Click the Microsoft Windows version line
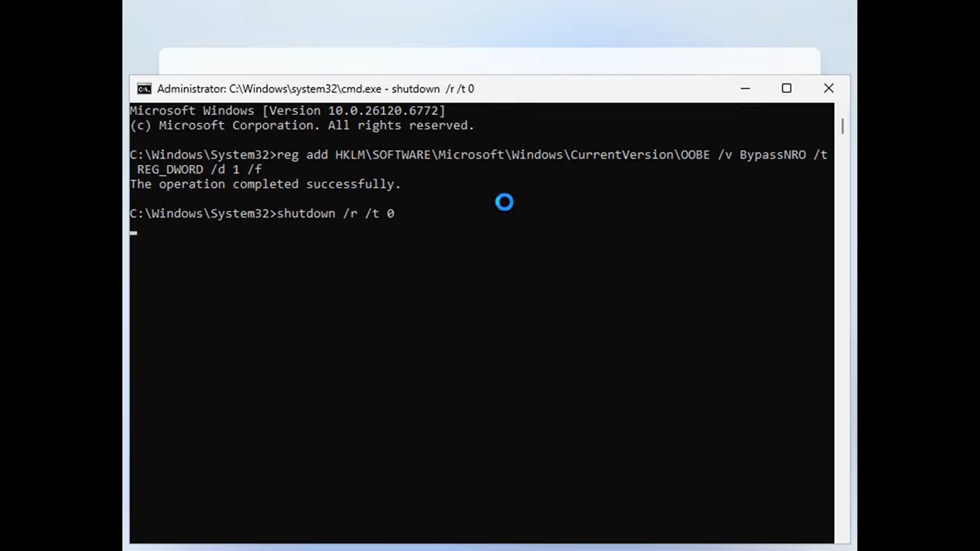Image resolution: width=980 pixels, height=551 pixels. [287, 110]
